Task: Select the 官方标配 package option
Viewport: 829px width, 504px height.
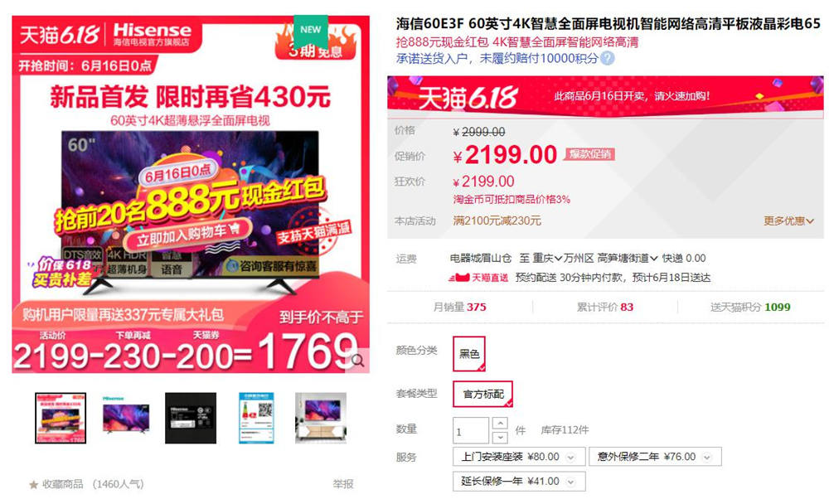Action: pyautogui.click(x=482, y=394)
